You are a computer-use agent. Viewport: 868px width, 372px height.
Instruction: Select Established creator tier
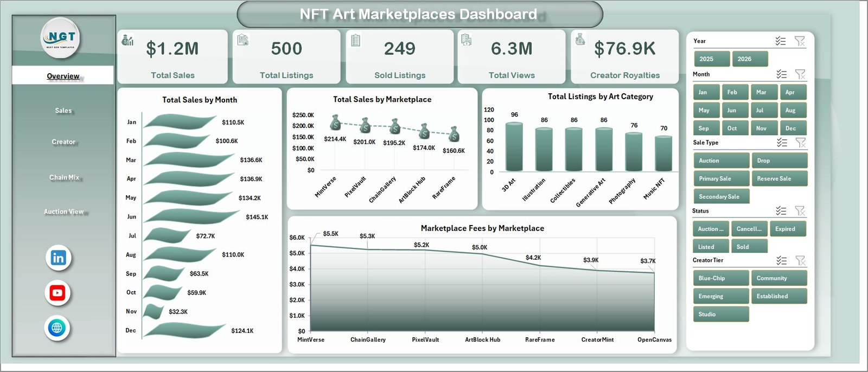(x=779, y=296)
